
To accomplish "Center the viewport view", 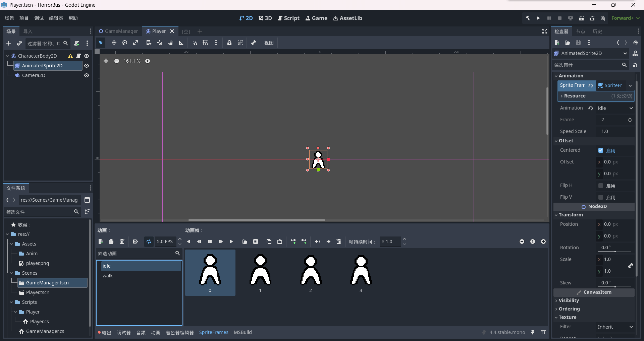I will tap(106, 61).
